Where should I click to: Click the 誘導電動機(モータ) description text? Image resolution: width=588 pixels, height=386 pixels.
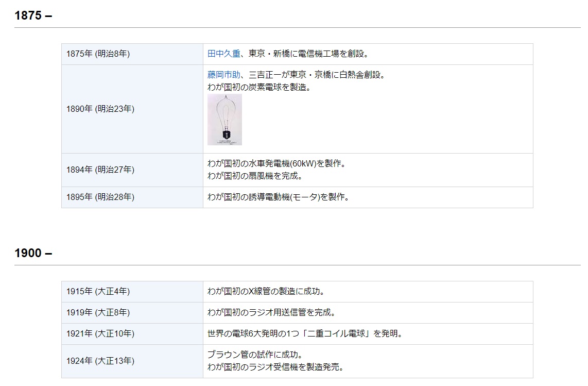click(x=278, y=197)
